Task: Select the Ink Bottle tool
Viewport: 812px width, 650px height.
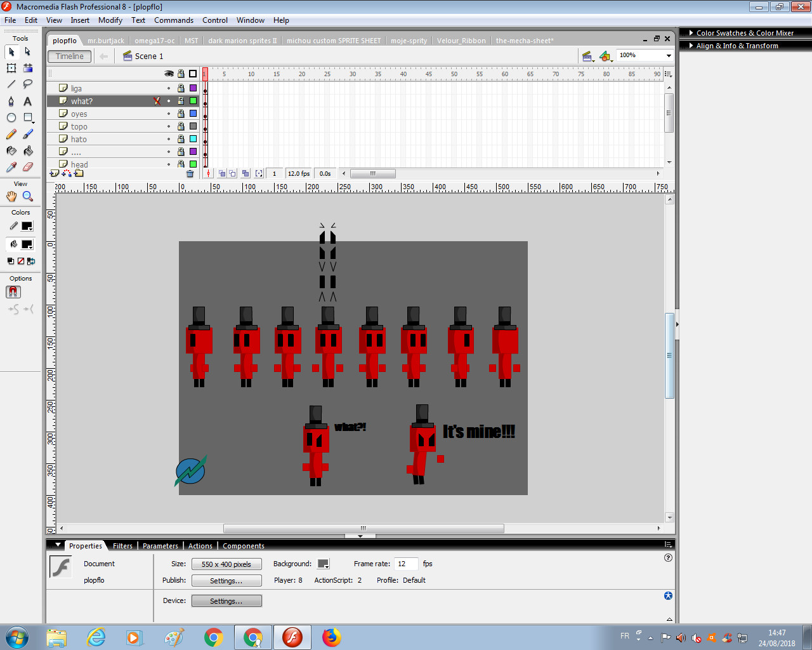Action: pos(11,150)
